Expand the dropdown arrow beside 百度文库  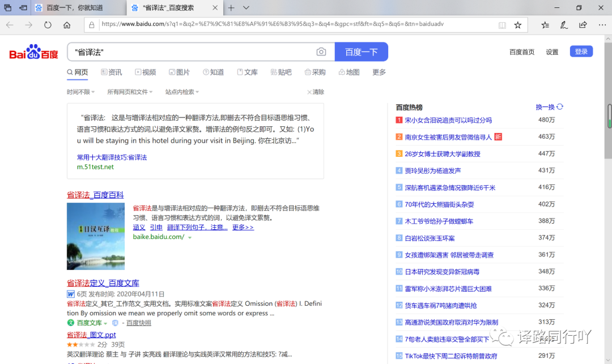tap(105, 323)
